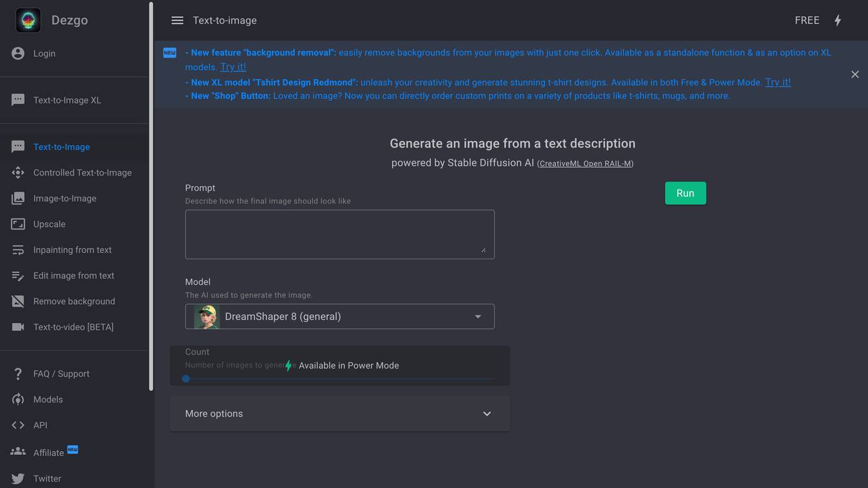The image size is (868, 488).
Task: Click the Edit image from text icon
Action: coord(18,275)
